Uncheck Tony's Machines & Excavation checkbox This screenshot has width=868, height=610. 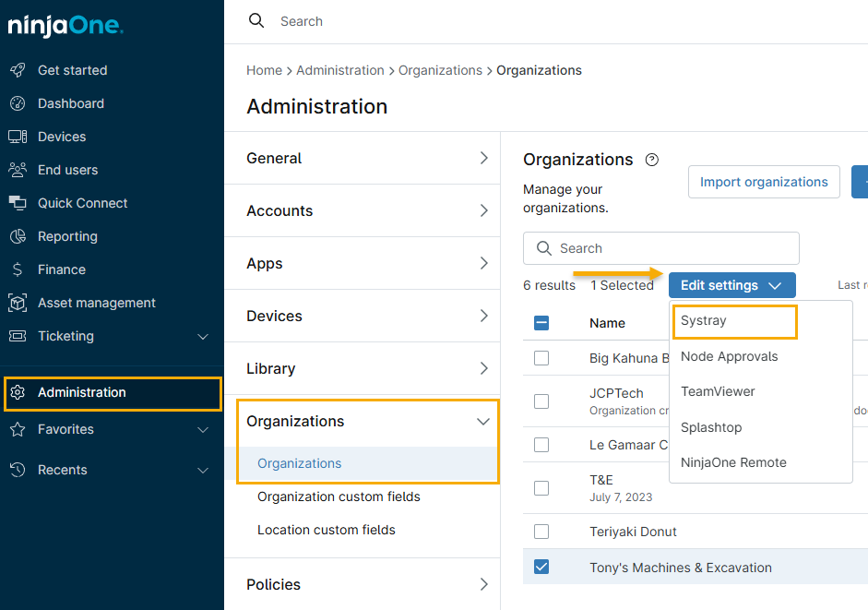pos(541,567)
